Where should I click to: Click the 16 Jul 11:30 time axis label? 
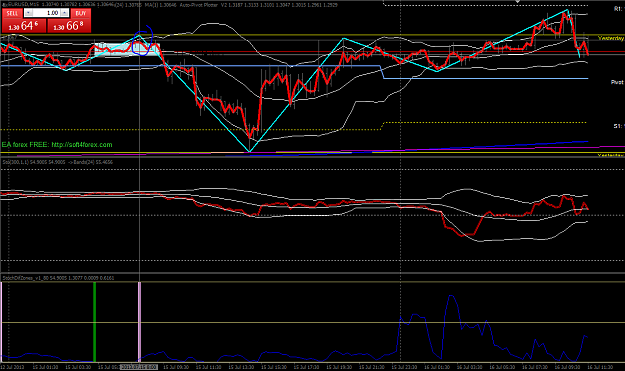tap(600, 367)
